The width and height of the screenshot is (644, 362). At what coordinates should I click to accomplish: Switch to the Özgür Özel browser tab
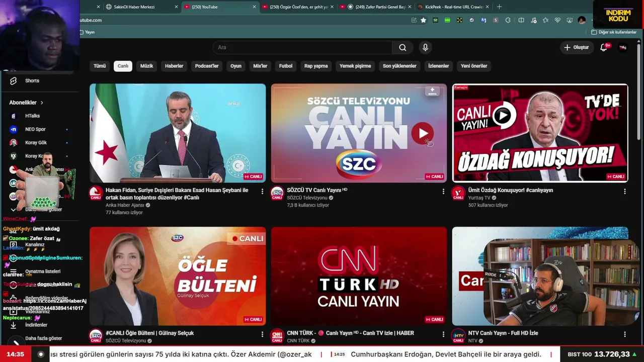click(298, 7)
